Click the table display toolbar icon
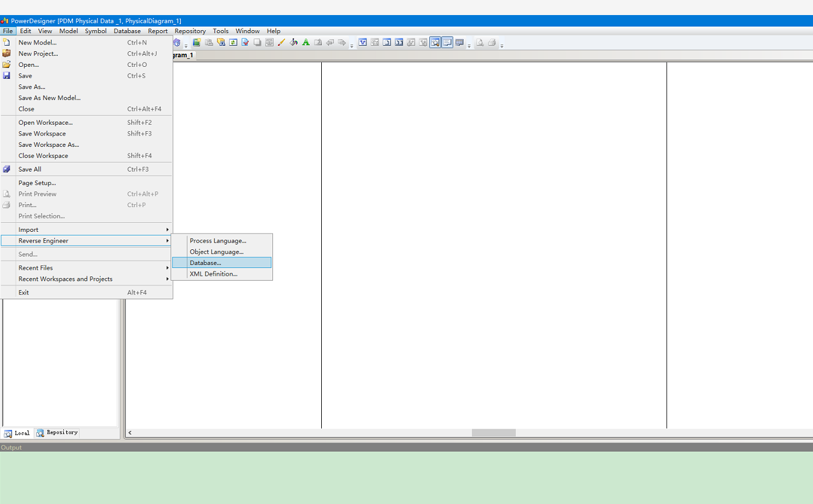813x504 pixels. coord(459,42)
